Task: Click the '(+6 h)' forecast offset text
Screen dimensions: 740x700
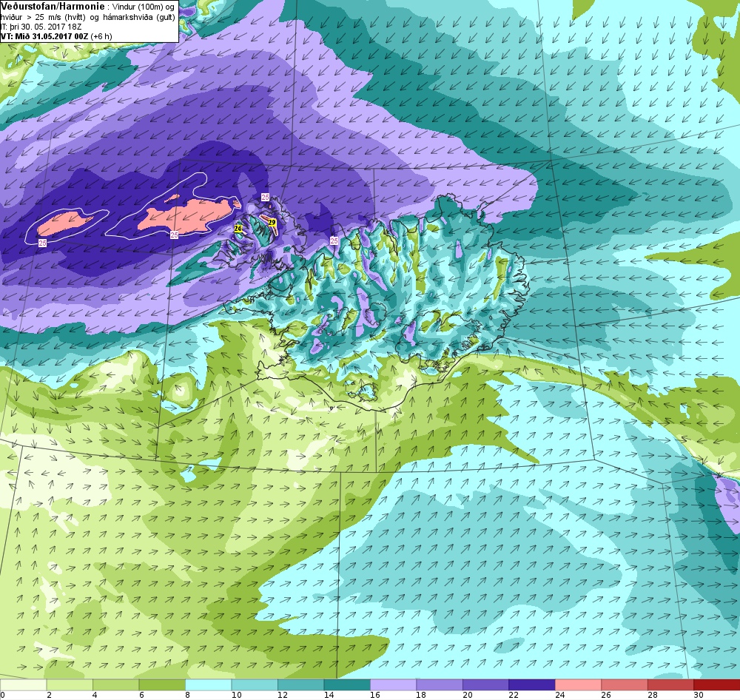Action: pos(102,36)
